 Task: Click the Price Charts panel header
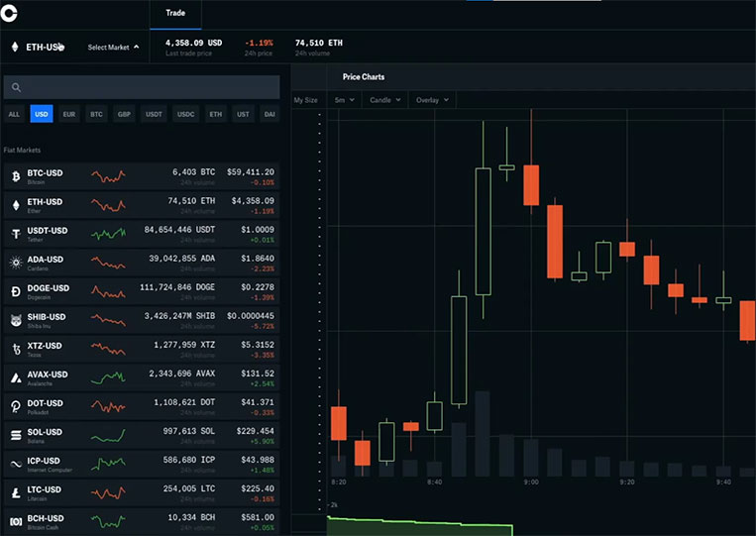click(364, 76)
